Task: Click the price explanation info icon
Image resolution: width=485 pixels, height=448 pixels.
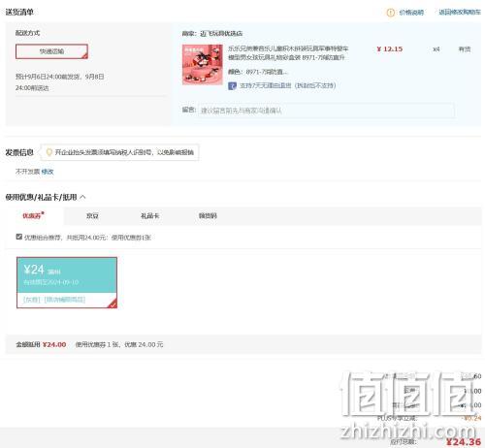Action: point(391,13)
